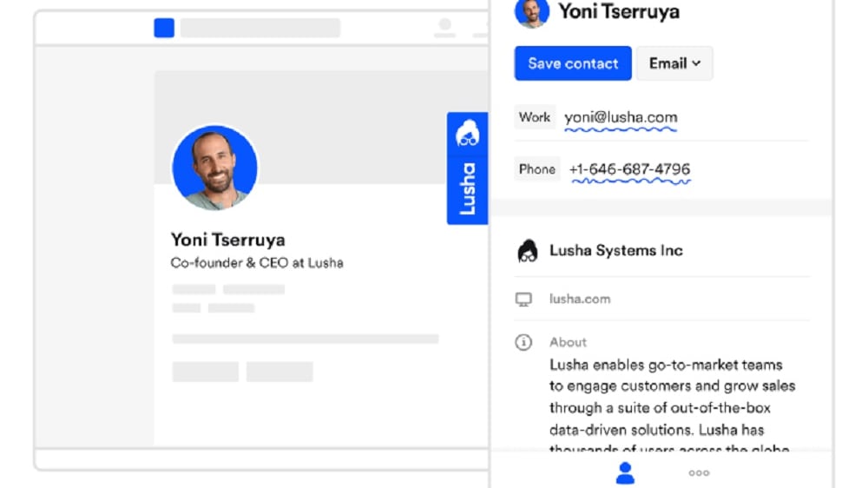Screen dimensions: 868x488
Task: Click the Lusha Systems Inc company name
Action: [615, 250]
